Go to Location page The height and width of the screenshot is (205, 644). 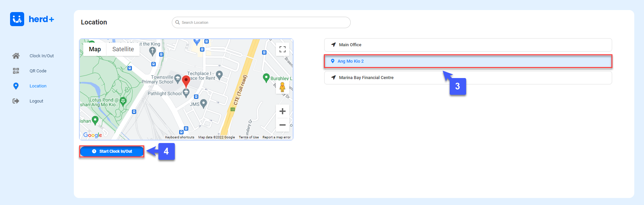(38, 86)
